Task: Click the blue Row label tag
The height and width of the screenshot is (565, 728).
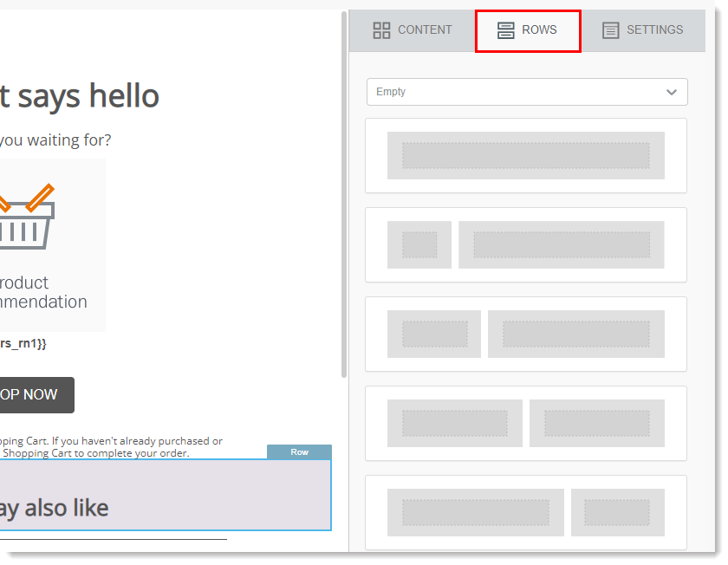Action: [x=299, y=452]
